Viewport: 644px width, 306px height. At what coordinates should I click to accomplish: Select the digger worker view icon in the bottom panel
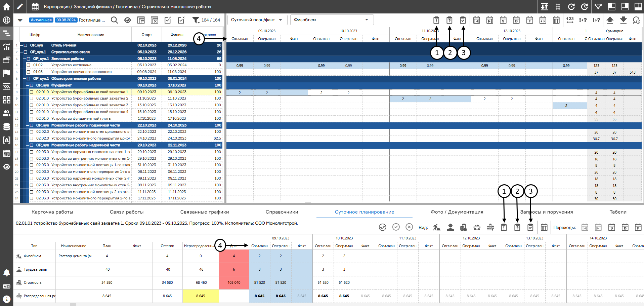pos(437,228)
